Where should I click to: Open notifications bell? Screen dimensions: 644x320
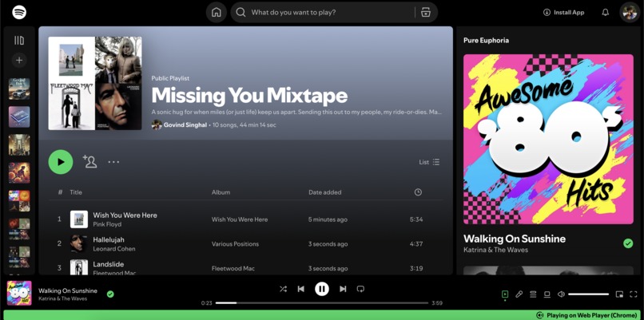(606, 12)
